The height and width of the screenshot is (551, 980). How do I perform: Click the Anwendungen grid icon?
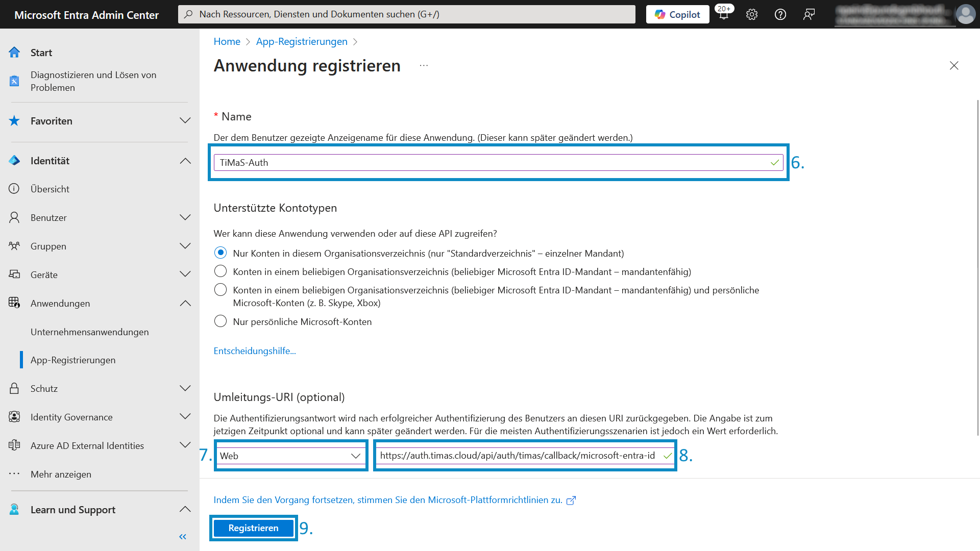coord(14,303)
